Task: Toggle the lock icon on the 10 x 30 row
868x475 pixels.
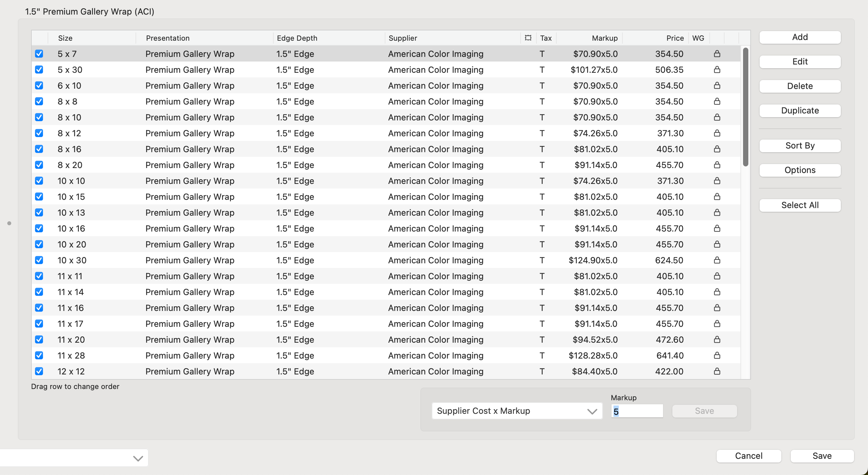Action: click(x=717, y=260)
